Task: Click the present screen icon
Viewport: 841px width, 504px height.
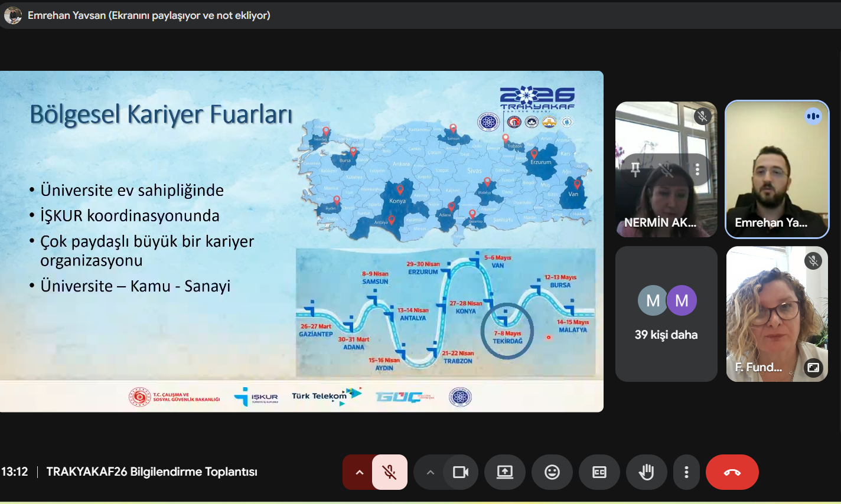Action: [505, 472]
